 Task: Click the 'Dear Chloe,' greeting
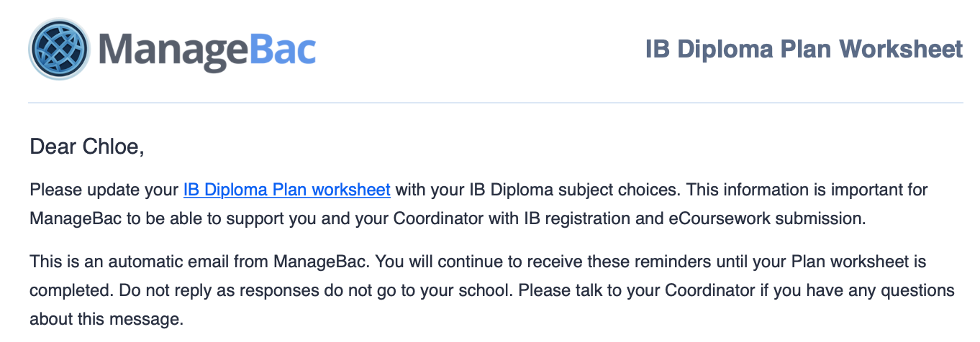point(87,147)
